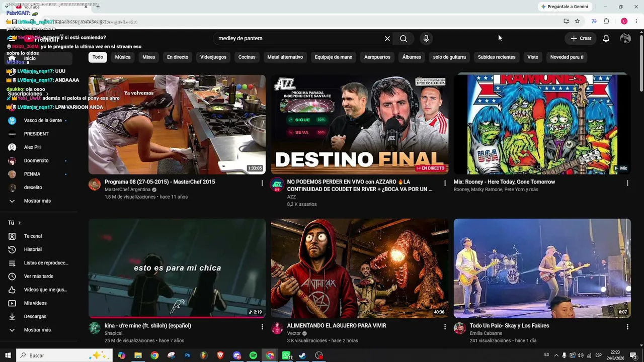The height and width of the screenshot is (362, 644).
Task: Open more options for MasterChef 2015 video
Action: (262, 183)
